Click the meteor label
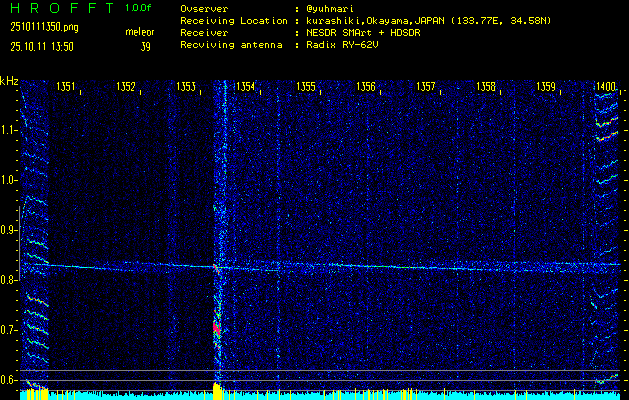Viewport: 629px width, 400px height. coord(140,32)
